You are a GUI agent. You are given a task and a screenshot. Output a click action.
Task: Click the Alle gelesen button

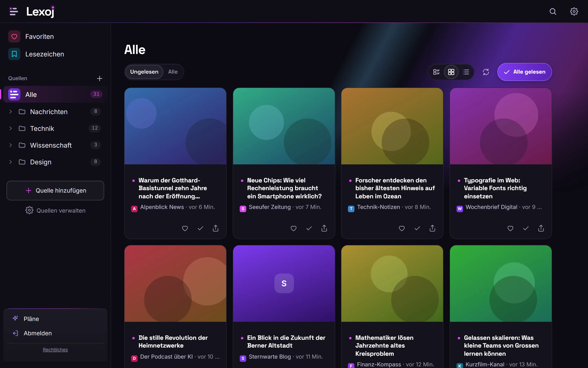[x=524, y=72]
